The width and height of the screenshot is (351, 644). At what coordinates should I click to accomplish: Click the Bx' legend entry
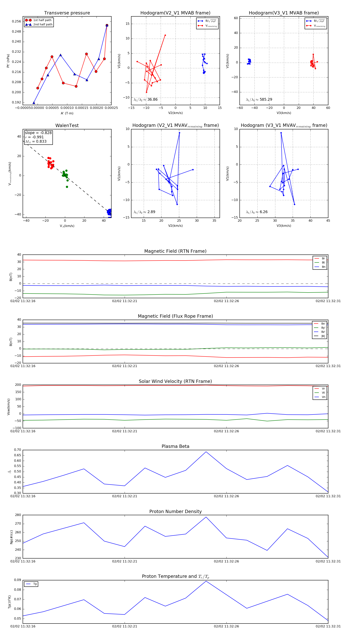pyautogui.click(x=320, y=324)
